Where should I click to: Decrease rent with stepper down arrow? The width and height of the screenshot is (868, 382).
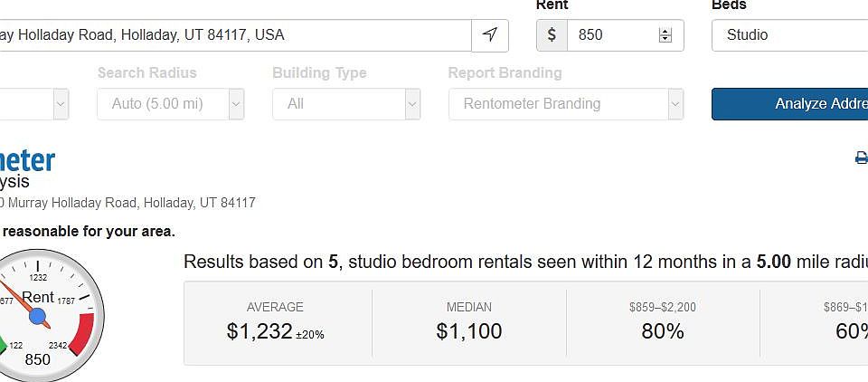pos(665,40)
